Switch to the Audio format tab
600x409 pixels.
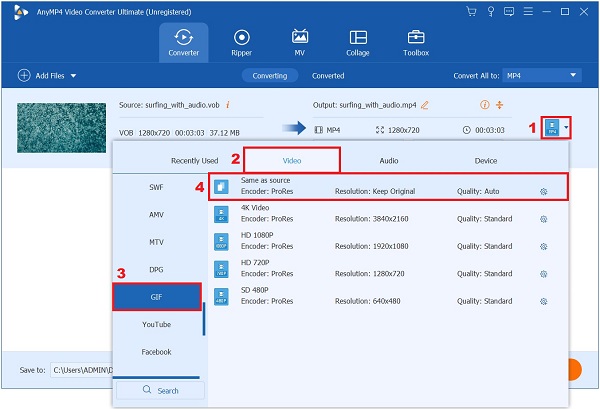389,161
